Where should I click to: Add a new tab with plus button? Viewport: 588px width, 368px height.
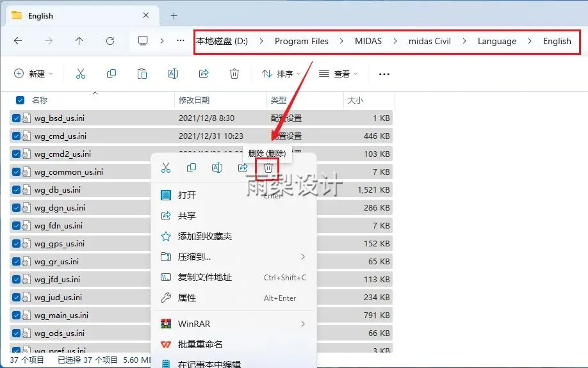point(174,16)
